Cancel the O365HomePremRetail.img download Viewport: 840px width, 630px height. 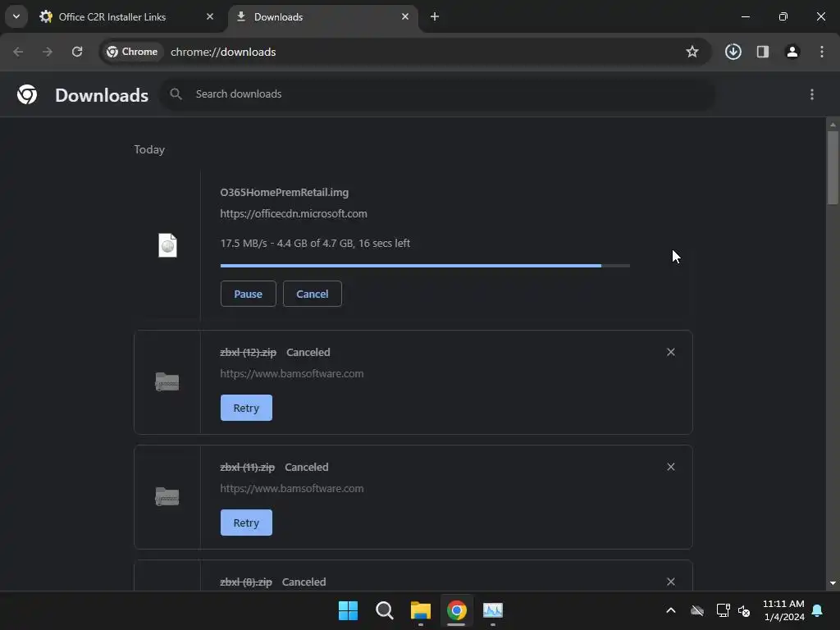313,294
